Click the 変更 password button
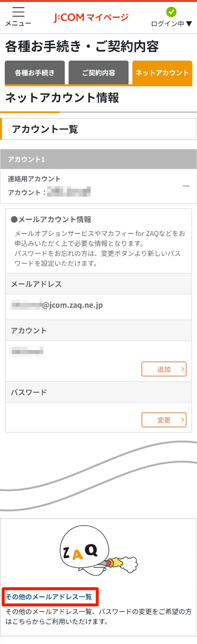Image resolution: width=197 pixels, height=644 pixels. [164, 420]
